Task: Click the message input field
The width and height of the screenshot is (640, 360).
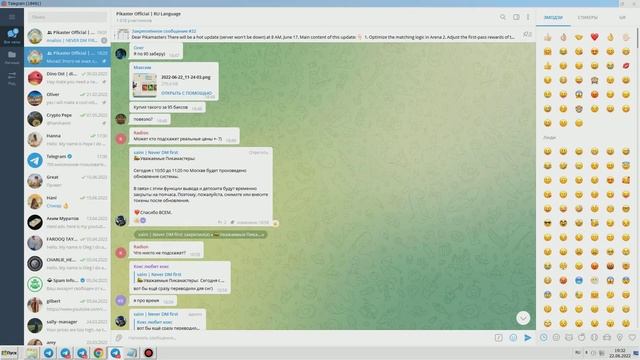Action: (308, 338)
